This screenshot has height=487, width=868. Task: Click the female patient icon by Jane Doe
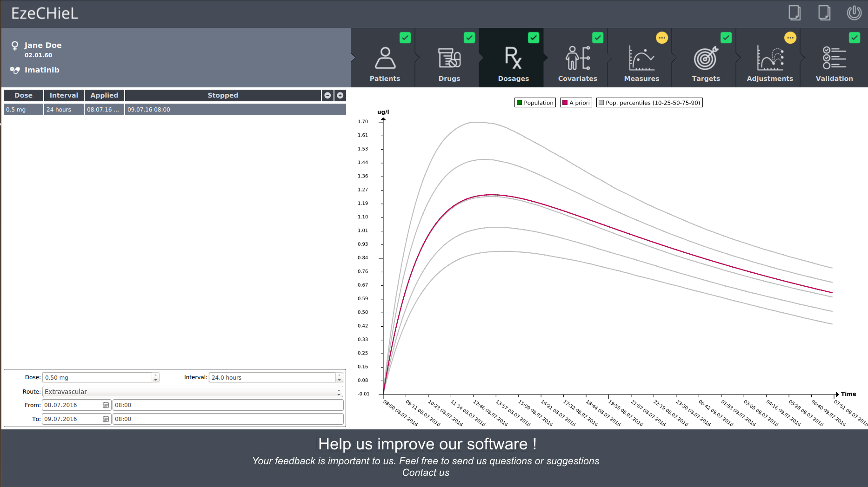[15, 46]
